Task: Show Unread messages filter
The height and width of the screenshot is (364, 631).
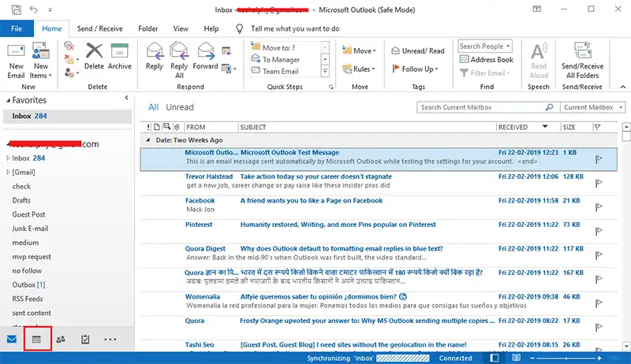Action: tap(180, 107)
